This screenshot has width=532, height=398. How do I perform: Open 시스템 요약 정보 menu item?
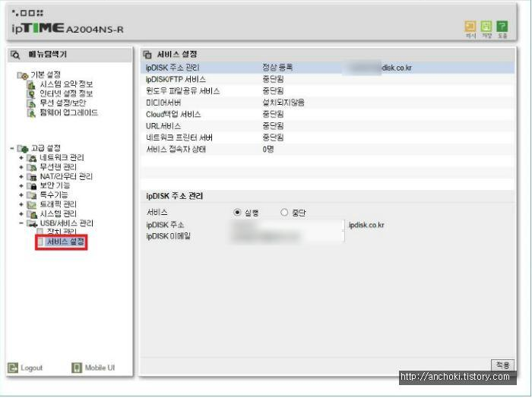point(66,84)
